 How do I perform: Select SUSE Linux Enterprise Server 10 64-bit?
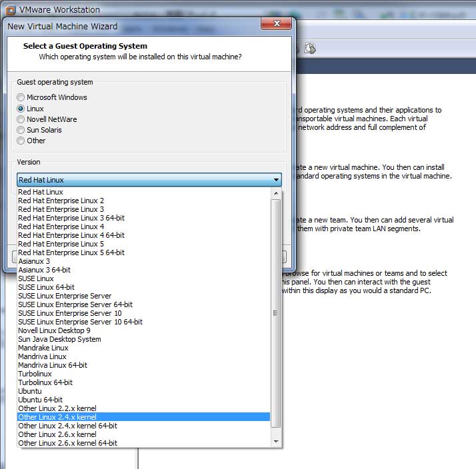[143, 322]
